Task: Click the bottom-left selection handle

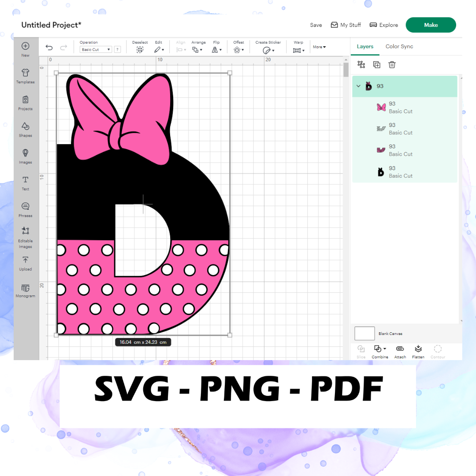Action: (56, 335)
